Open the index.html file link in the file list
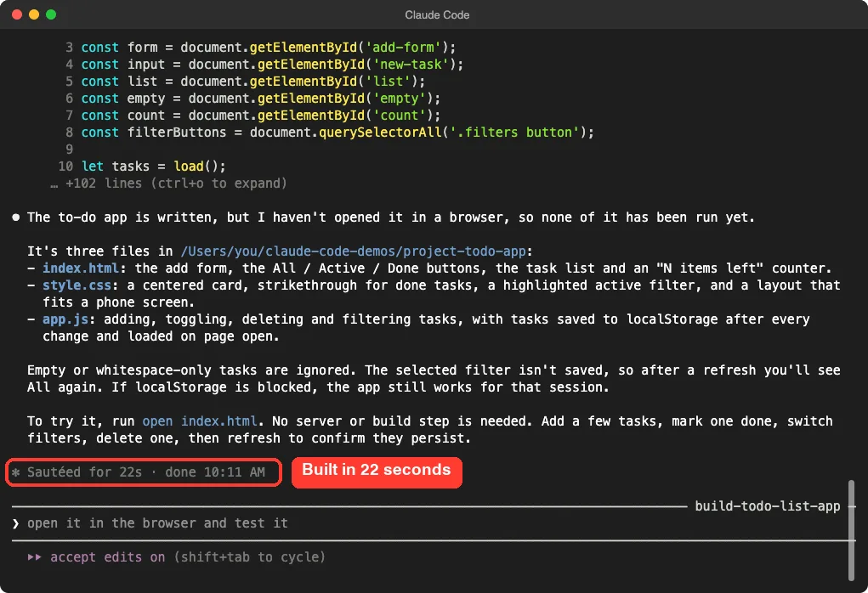 click(81, 268)
